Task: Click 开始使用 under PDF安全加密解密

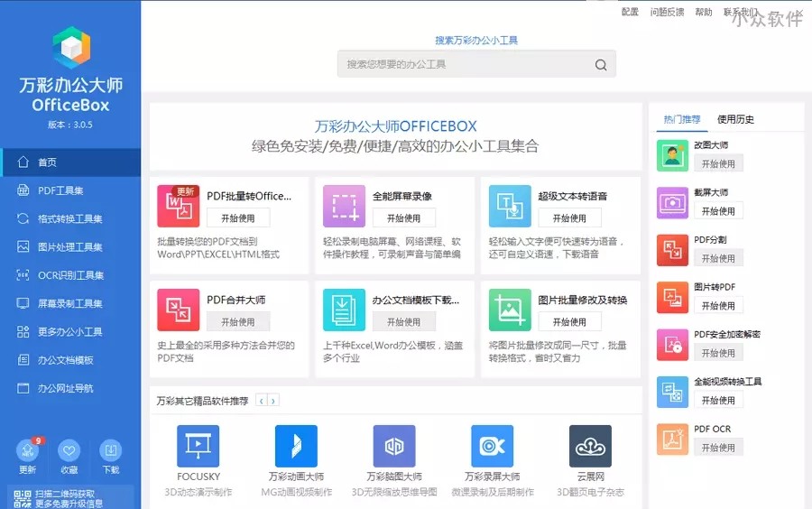Action: tap(718, 353)
